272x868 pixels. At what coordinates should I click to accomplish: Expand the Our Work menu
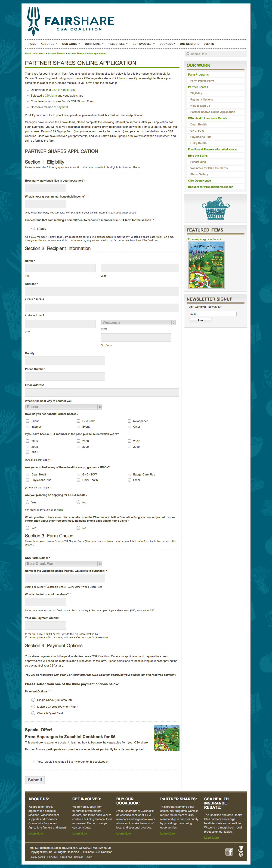tap(71, 44)
